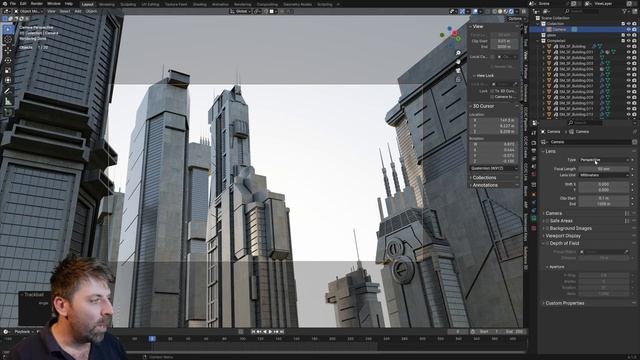Open the File menu
This screenshot has height=360, width=640.
point(13,4)
